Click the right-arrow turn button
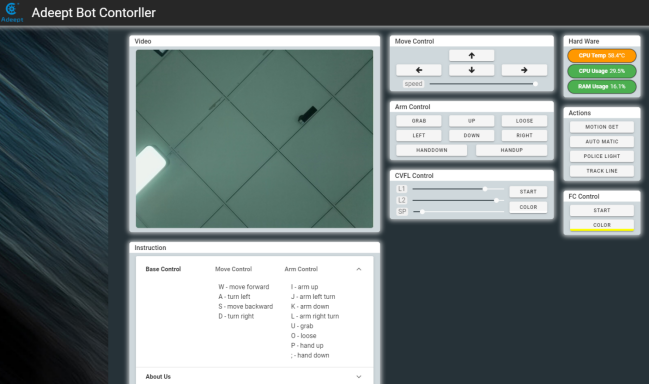 [x=524, y=70]
